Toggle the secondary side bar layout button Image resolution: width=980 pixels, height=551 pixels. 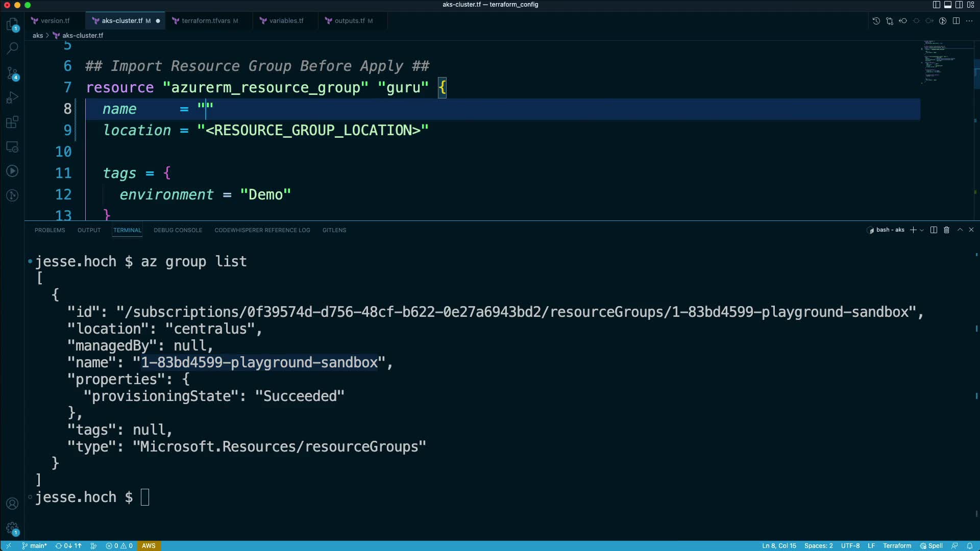[959, 5]
